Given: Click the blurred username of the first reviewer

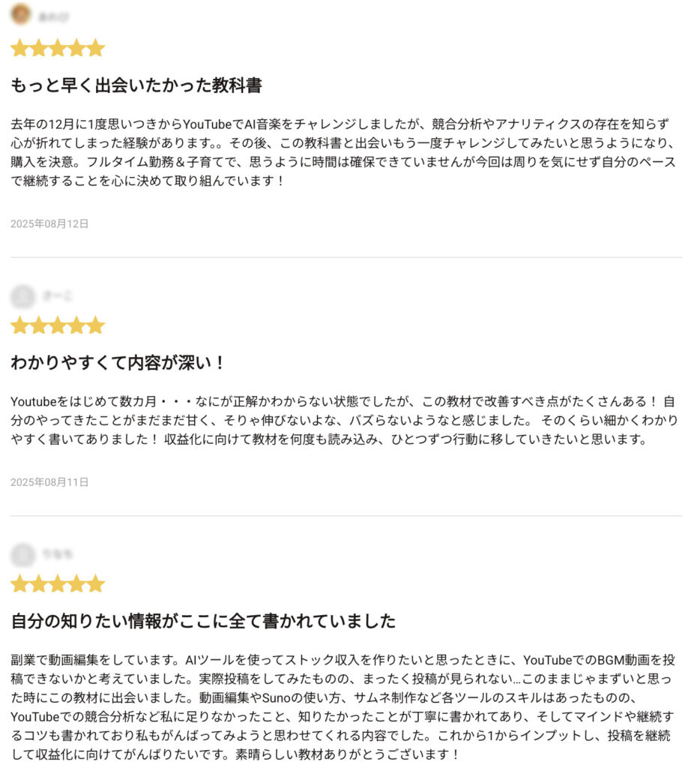Looking at the screenshot, I should point(53,16).
